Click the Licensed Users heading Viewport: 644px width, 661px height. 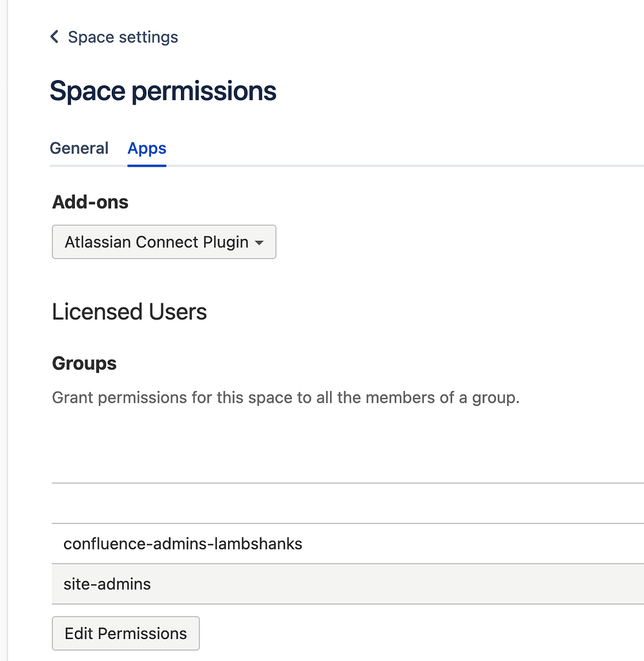tap(129, 312)
